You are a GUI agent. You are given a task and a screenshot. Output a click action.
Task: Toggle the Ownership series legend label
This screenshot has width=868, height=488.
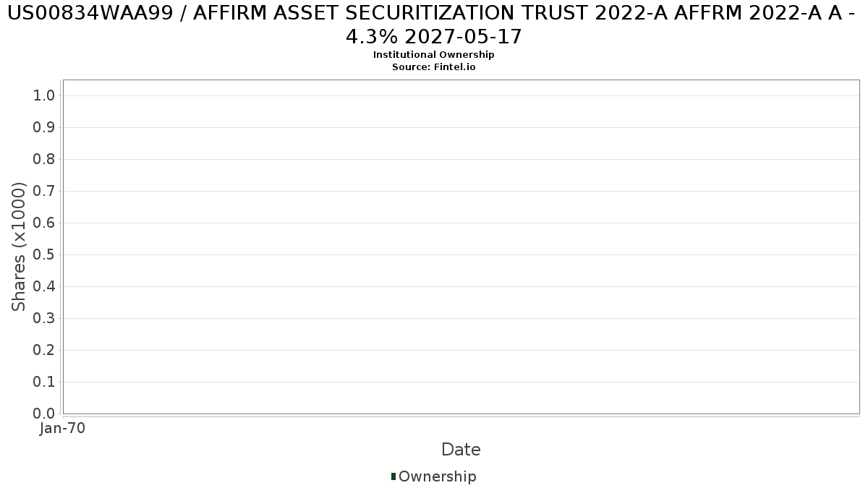437,476
